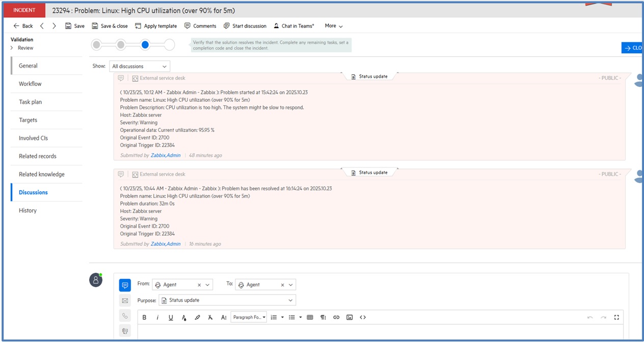
Task: Open Purpose Status update dropdown
Action: [227, 300]
